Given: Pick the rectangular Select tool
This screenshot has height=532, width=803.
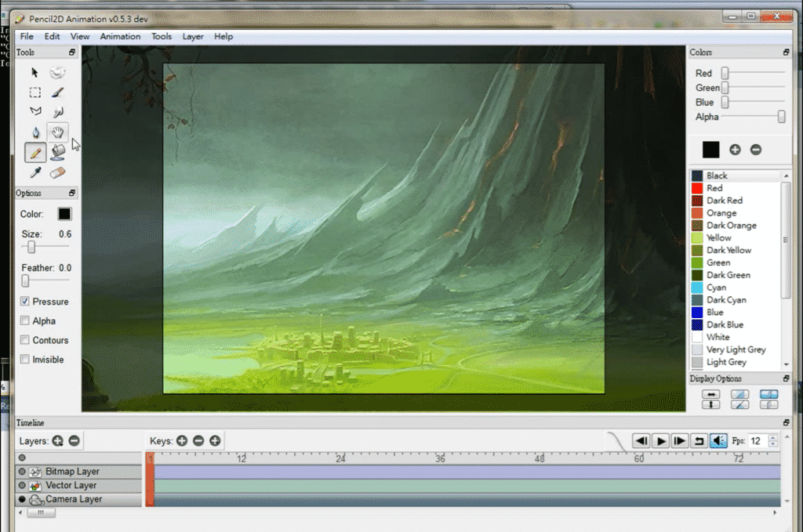Looking at the screenshot, I should click(x=35, y=92).
